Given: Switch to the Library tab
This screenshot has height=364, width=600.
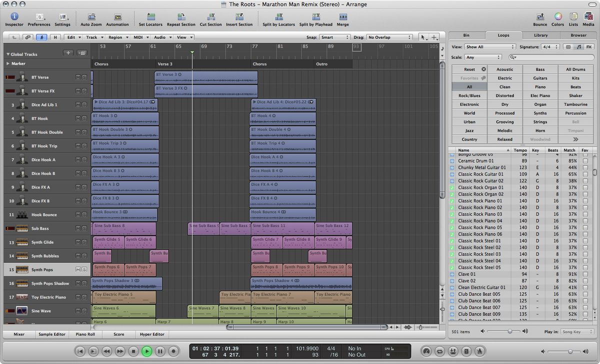Looking at the screenshot, I should (x=540, y=35).
